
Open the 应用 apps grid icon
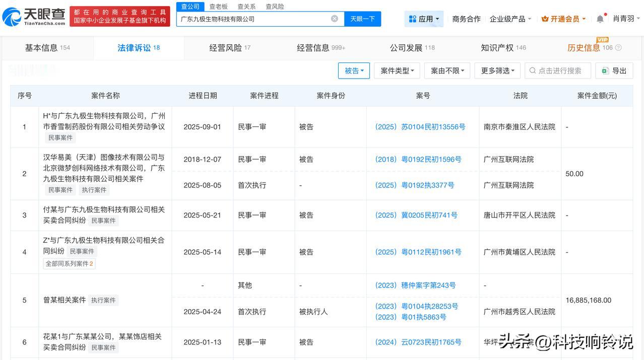point(414,18)
